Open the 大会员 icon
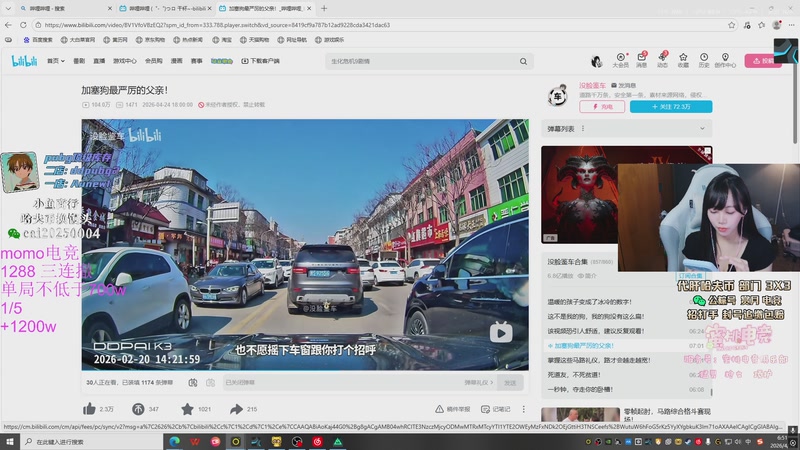Image resolution: width=800 pixels, height=450 pixels. click(620, 60)
